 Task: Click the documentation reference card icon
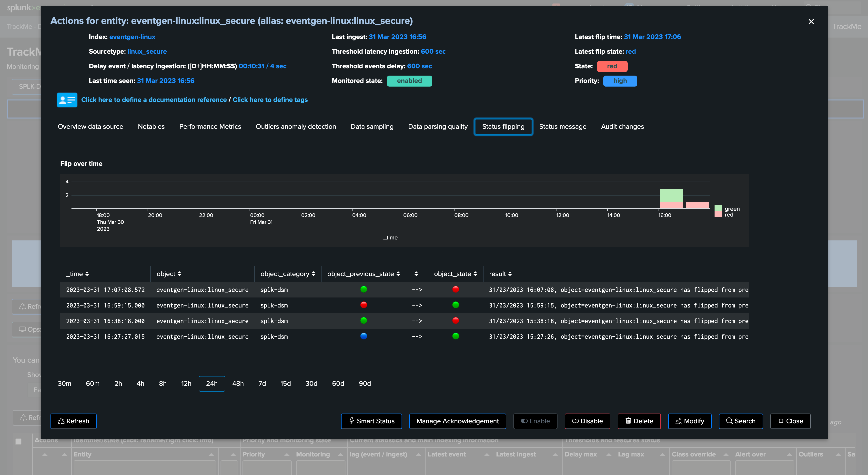tap(67, 100)
